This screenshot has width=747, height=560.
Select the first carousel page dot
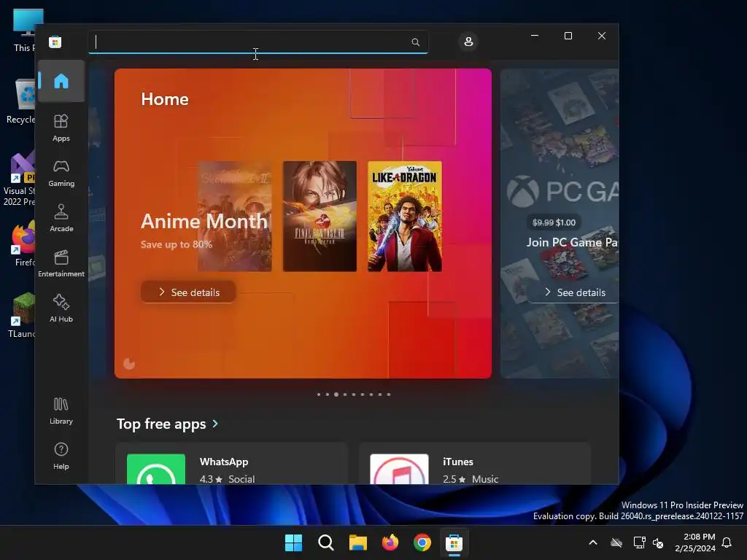[319, 394]
